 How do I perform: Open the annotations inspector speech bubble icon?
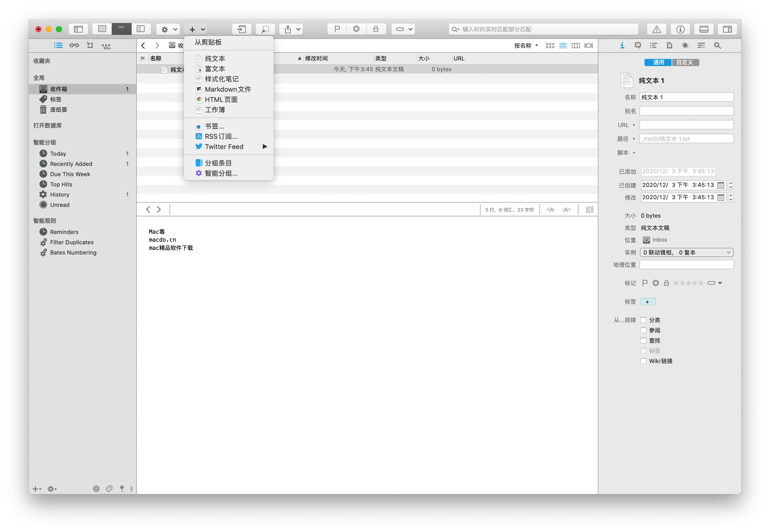(638, 46)
